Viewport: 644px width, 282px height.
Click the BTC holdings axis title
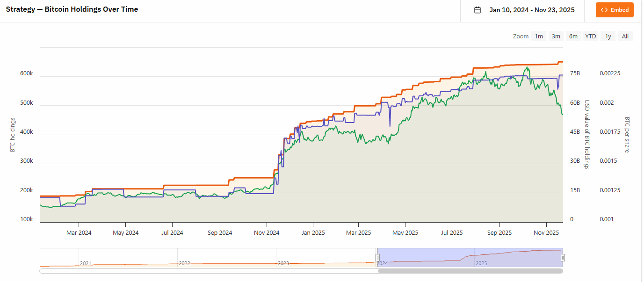[x=12, y=135]
